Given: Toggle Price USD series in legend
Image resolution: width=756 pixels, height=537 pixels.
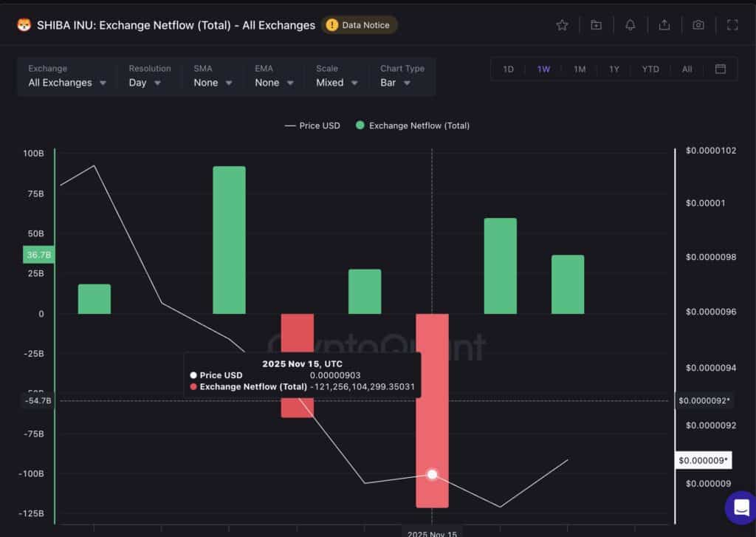Looking at the screenshot, I should click(312, 126).
